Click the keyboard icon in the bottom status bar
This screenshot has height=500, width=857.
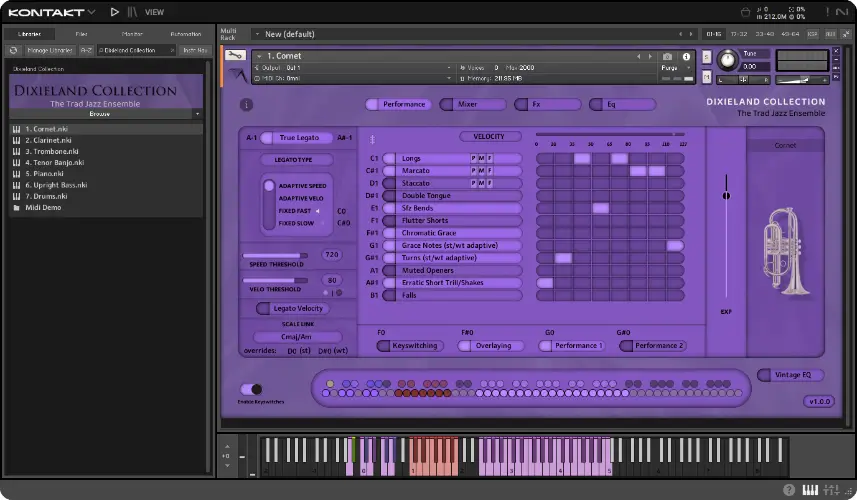click(810, 490)
